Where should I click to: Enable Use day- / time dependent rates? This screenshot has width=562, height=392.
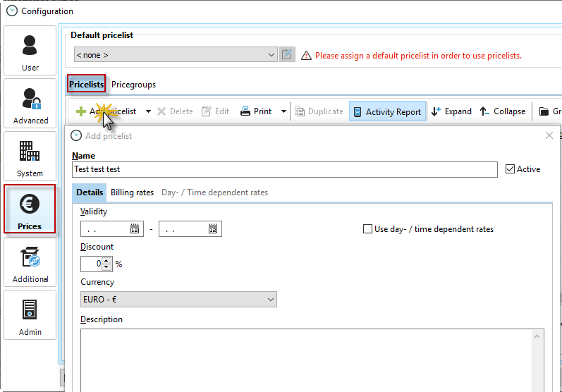click(367, 229)
